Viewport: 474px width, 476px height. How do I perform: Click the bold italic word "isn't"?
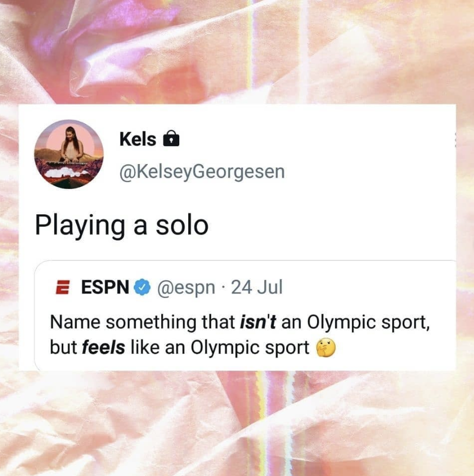tap(258, 322)
